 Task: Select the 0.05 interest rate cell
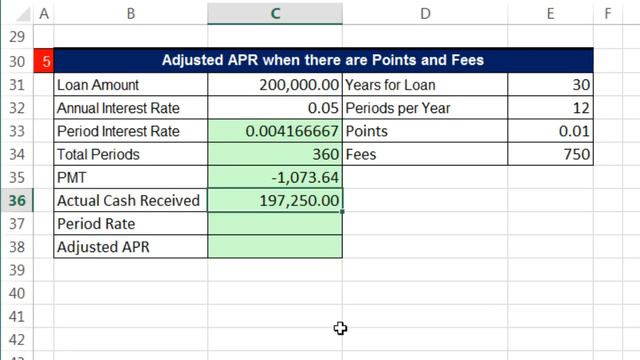(275, 108)
